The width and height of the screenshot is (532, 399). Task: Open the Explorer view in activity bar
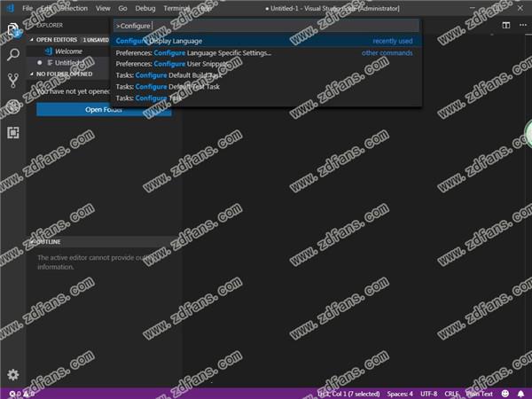click(13, 29)
